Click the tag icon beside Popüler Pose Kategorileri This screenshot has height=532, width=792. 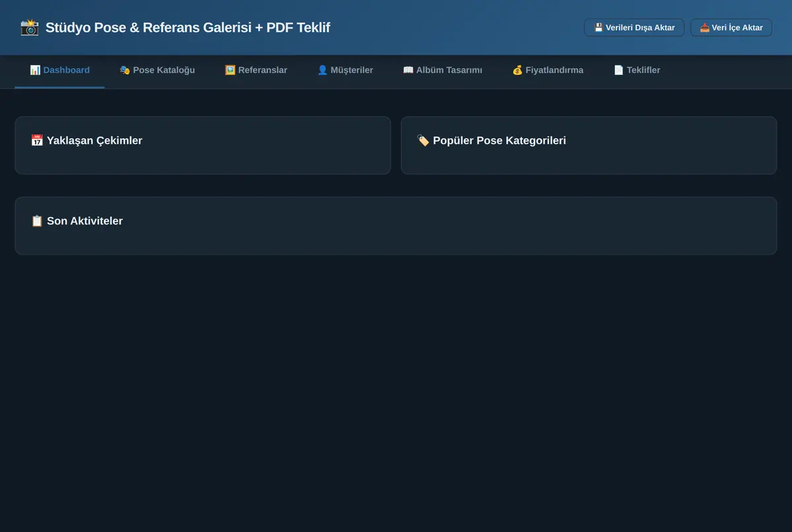(423, 141)
